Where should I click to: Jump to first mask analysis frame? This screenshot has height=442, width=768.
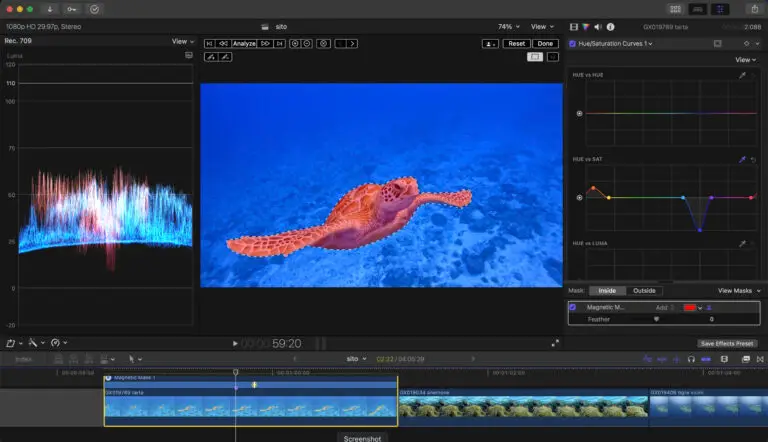pos(209,44)
